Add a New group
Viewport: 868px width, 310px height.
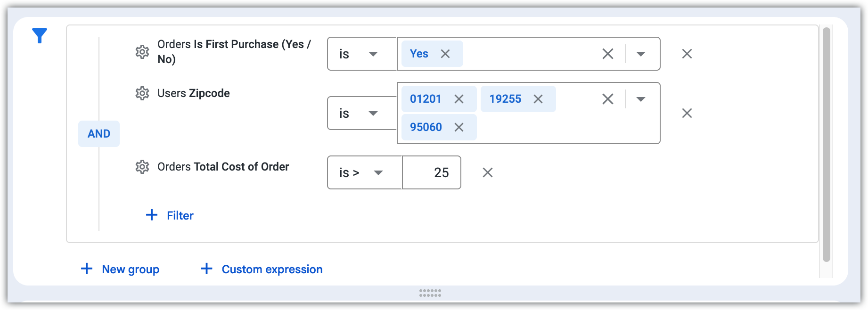tap(121, 269)
